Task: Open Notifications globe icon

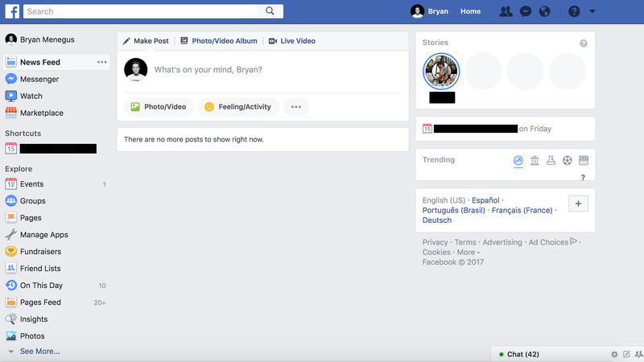Action: (x=545, y=11)
